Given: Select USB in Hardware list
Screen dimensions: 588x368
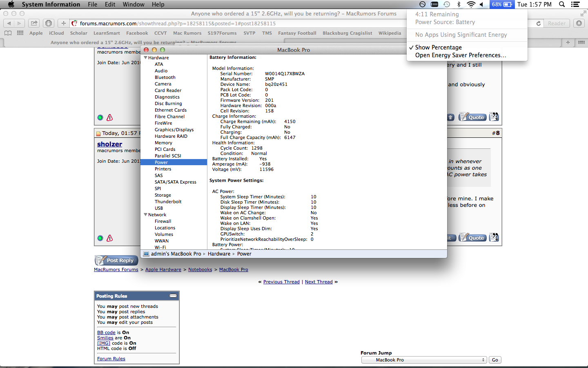Looking at the screenshot, I should click(158, 208).
